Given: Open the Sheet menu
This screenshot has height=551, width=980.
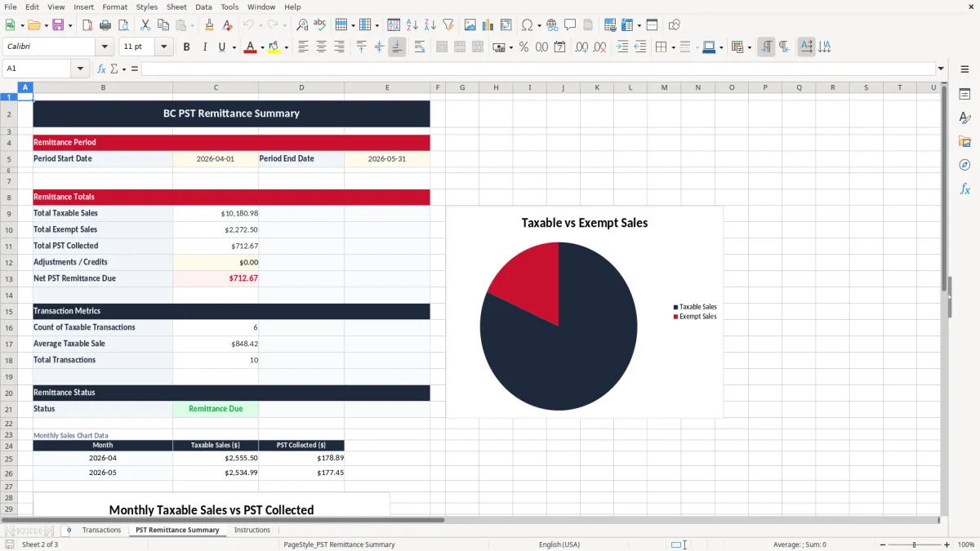Looking at the screenshot, I should (x=176, y=7).
